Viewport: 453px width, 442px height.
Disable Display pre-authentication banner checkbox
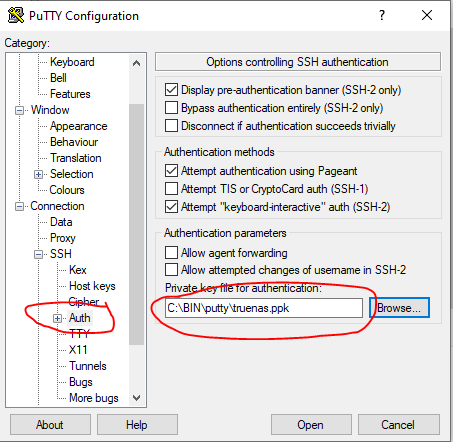171,90
